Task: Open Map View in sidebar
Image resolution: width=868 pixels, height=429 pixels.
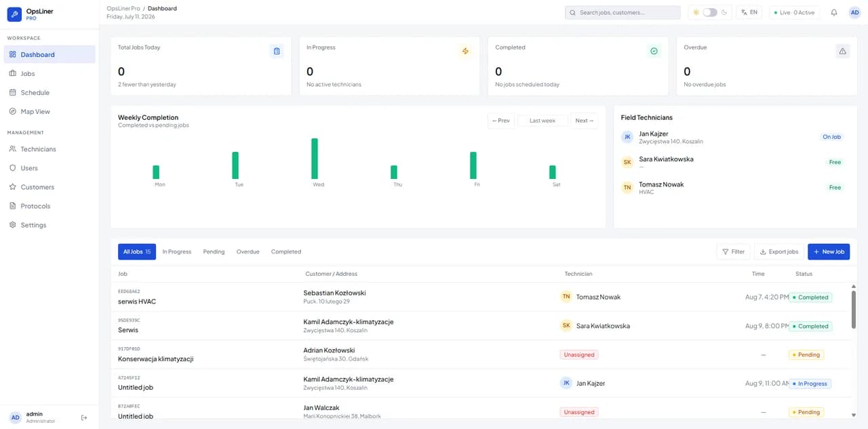Action: (49, 111)
